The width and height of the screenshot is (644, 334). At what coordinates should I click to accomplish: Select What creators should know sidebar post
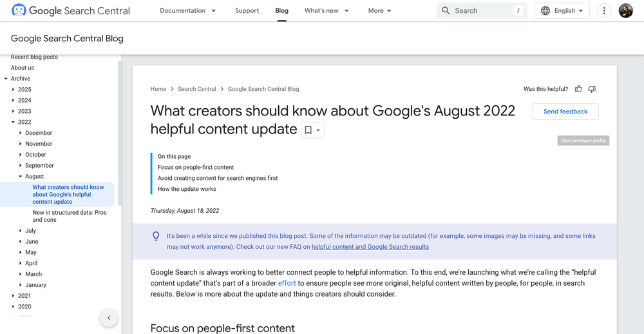click(68, 194)
